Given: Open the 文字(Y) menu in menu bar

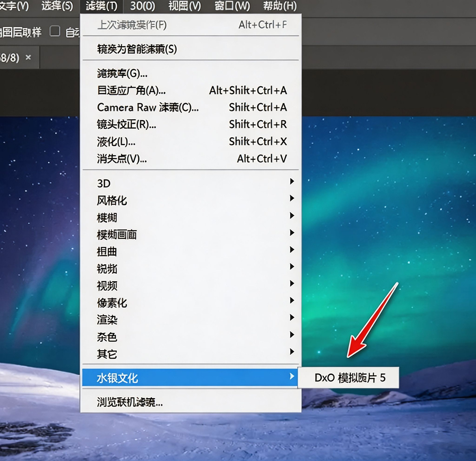Looking at the screenshot, I should tap(14, 6).
